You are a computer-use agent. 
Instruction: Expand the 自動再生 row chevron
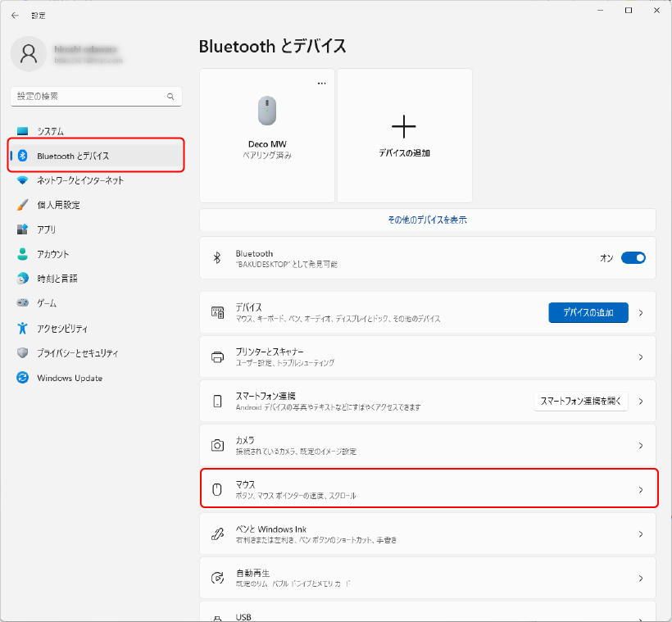[x=641, y=578]
